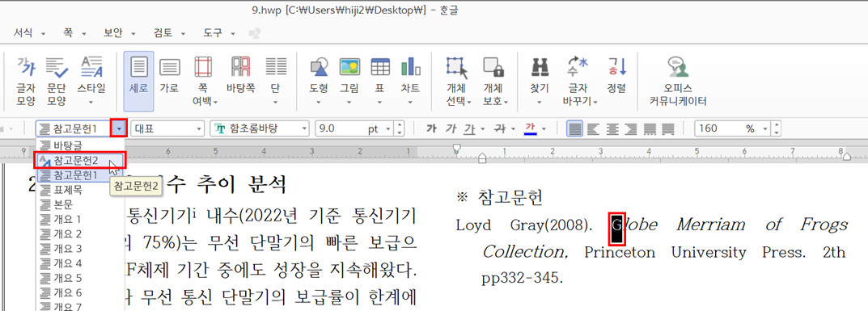
Task: Select distribute alignment button
Action: [x=650, y=128]
